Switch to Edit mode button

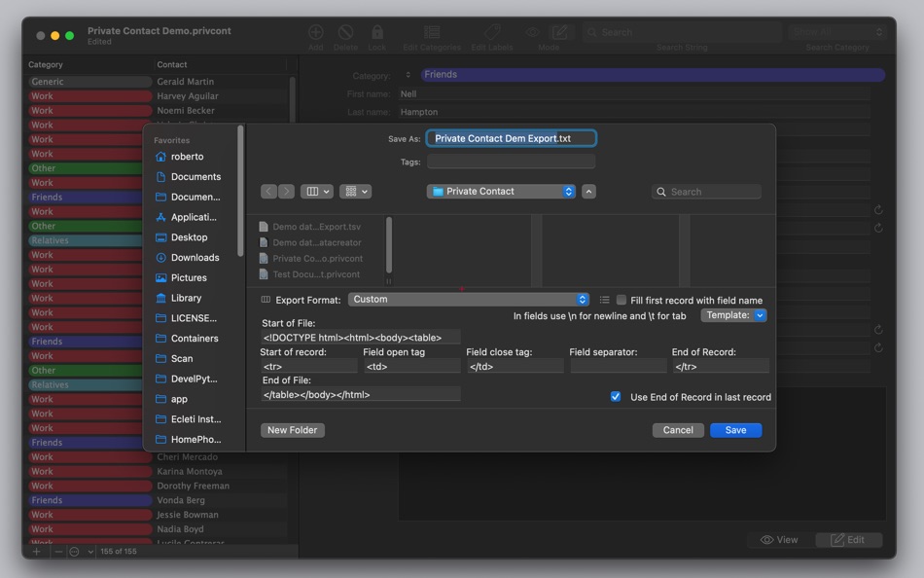(x=847, y=540)
